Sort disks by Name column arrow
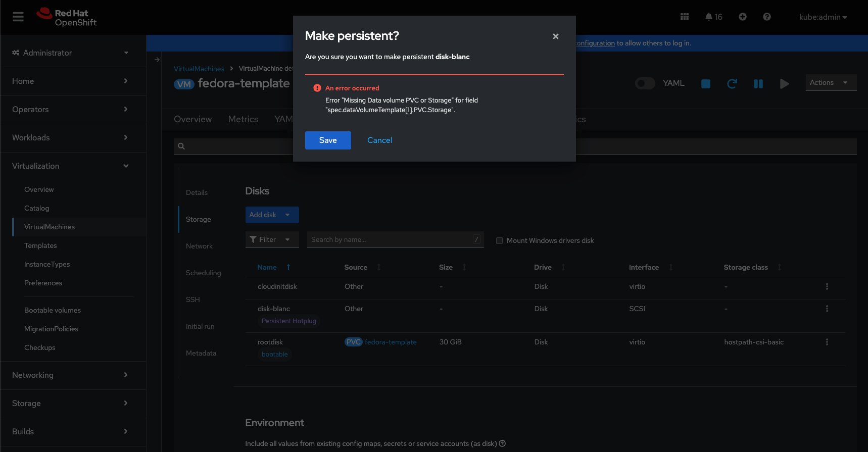Viewport: 868px width, 452px height. 288,267
